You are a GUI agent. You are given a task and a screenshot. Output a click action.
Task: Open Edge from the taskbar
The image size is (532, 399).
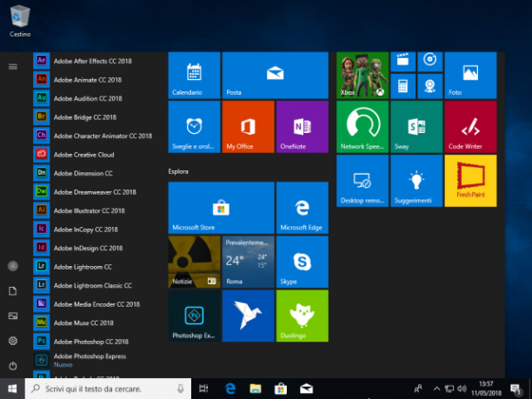(x=230, y=389)
